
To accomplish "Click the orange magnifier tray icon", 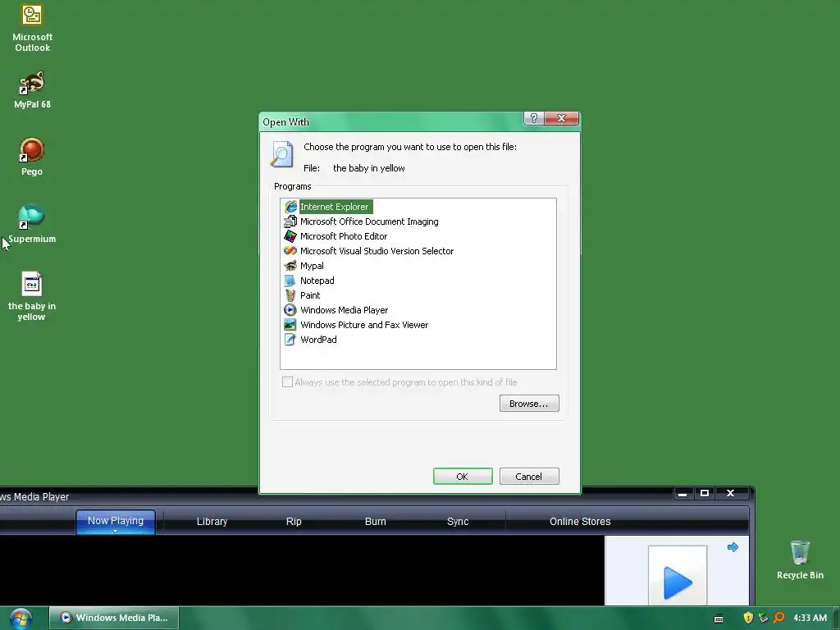I will [778, 618].
